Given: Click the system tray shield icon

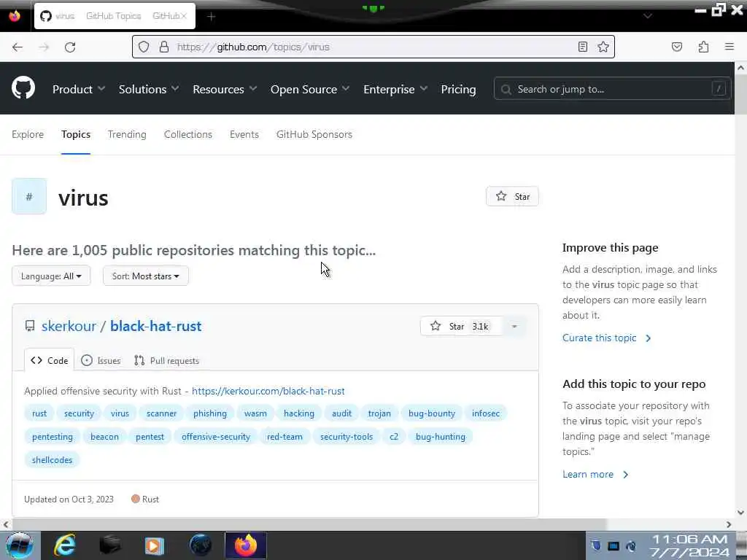Looking at the screenshot, I should [x=596, y=545].
